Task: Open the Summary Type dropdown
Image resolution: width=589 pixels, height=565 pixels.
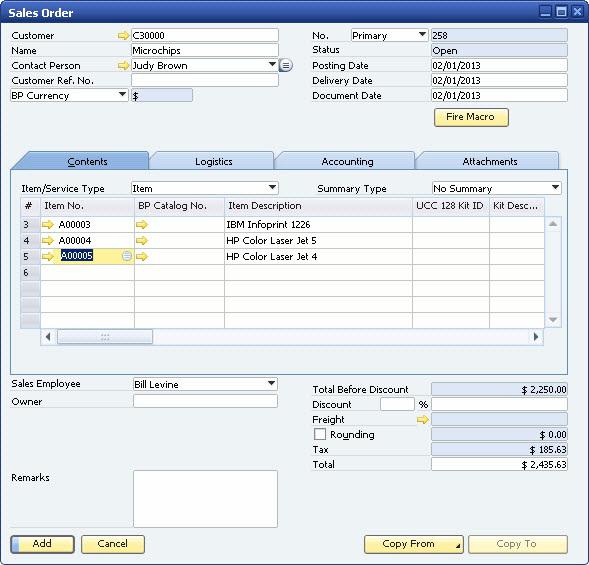Action: (x=555, y=187)
